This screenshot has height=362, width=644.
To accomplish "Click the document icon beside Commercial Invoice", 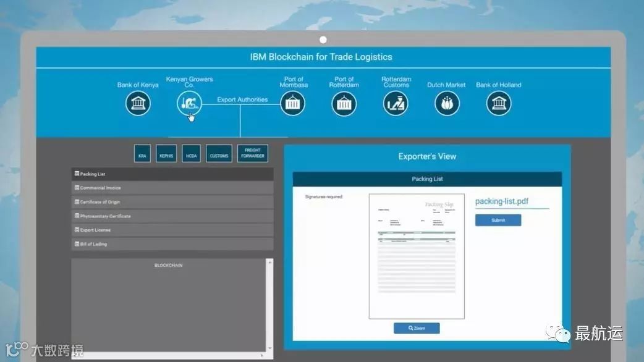I will [x=77, y=188].
